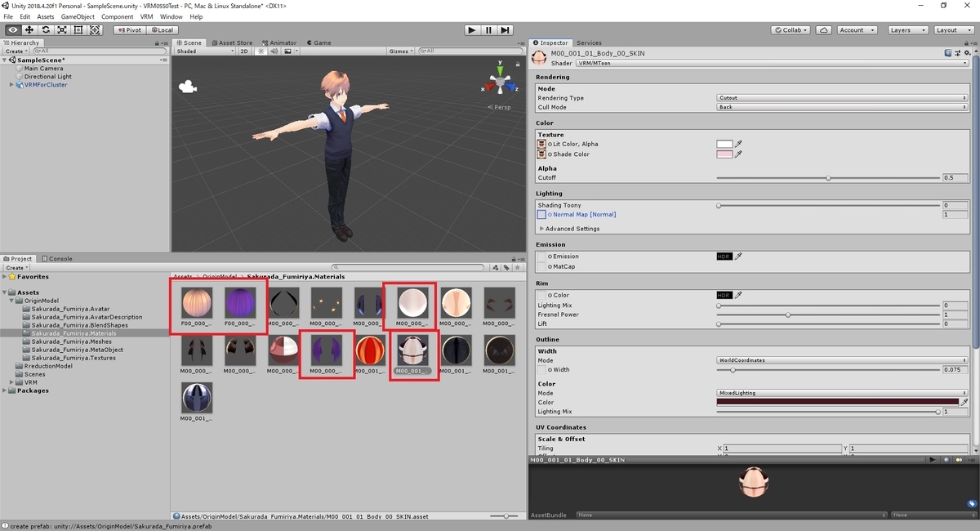Switch to the Game tab
This screenshot has height=531, width=980.
click(x=319, y=42)
